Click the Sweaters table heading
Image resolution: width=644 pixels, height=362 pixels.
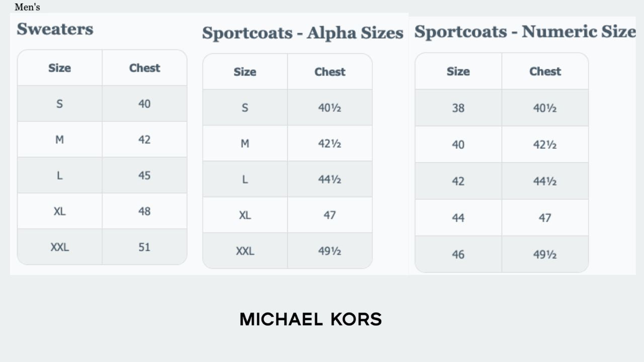55,29
